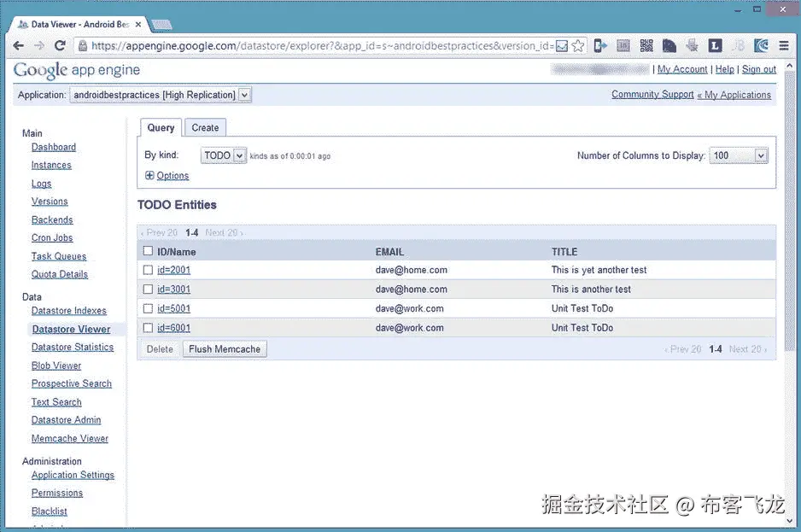This screenshot has height=532, width=801.
Task: Go back with the browser back arrow
Action: (x=19, y=46)
